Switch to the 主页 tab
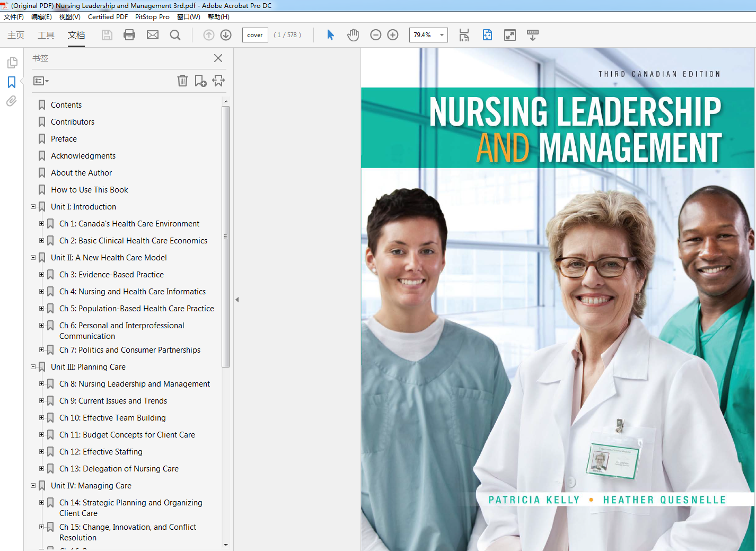The height and width of the screenshot is (551, 756). [16, 35]
